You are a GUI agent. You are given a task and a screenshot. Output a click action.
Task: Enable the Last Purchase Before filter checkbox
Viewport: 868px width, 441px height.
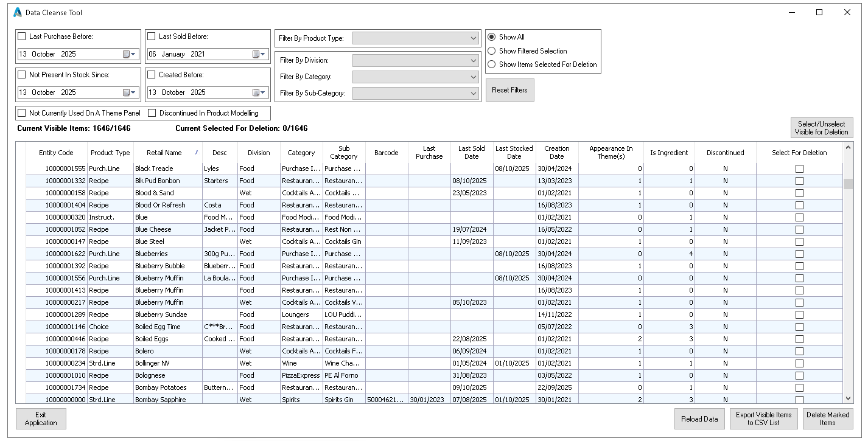23,36
